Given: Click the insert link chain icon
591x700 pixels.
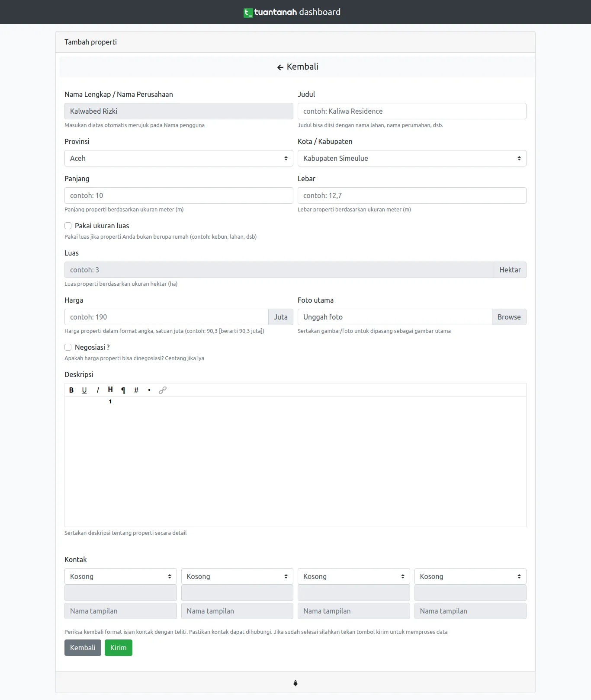Looking at the screenshot, I should (163, 390).
